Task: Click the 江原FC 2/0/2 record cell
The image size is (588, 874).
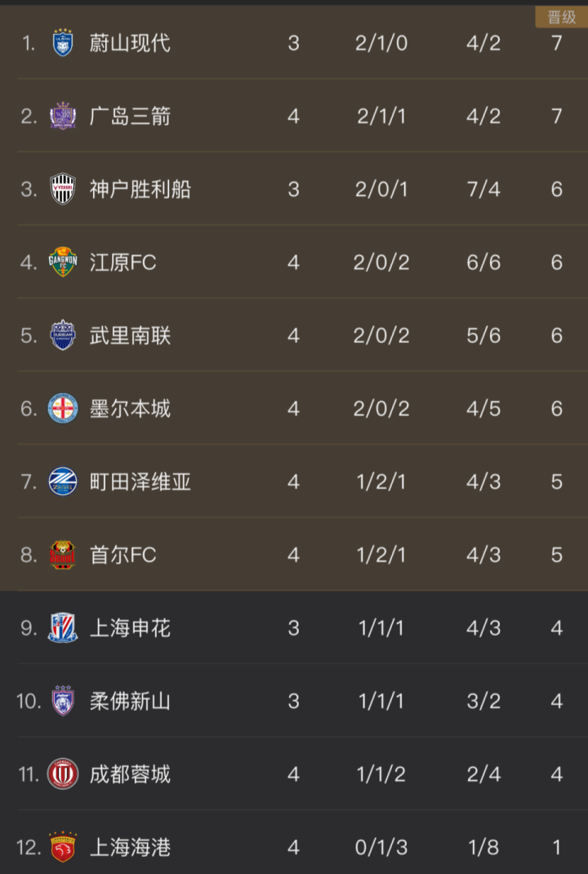Action: coord(381,262)
